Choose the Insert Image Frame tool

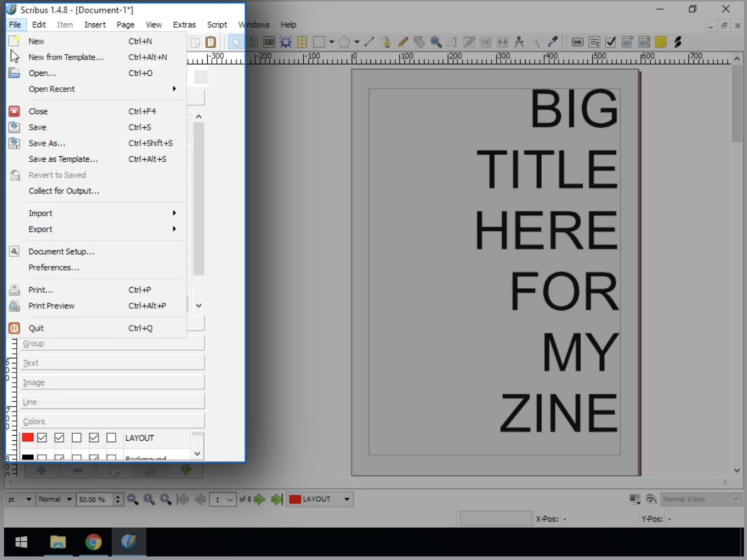click(269, 42)
